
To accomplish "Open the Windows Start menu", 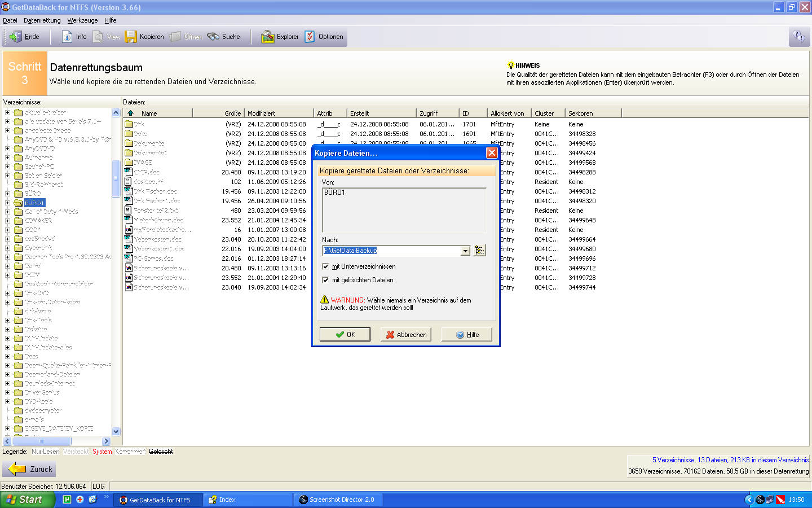I will (x=28, y=500).
